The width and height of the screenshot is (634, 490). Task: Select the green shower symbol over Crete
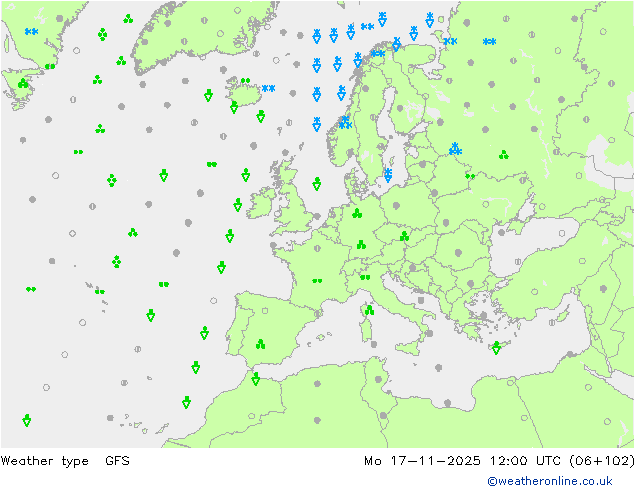(497, 347)
